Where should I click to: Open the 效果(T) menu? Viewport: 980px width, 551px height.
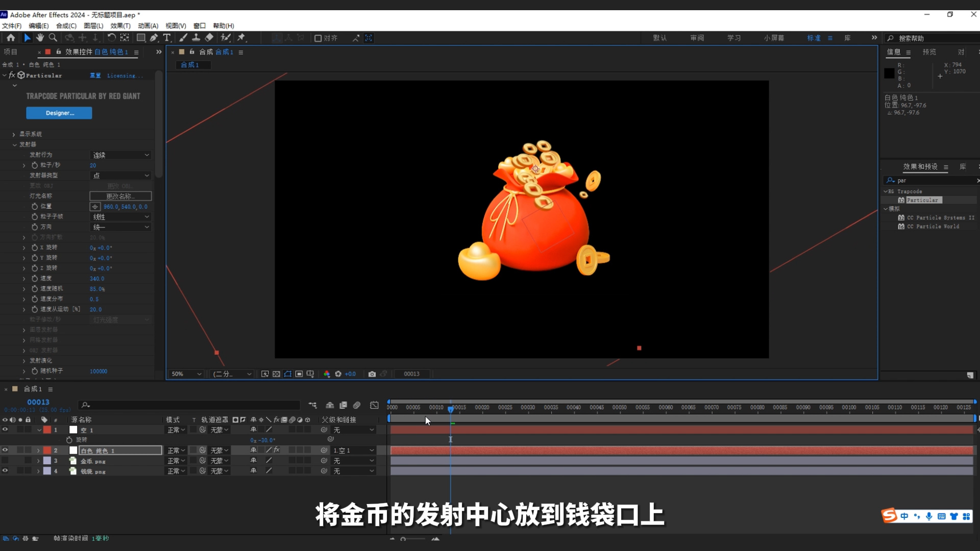coord(120,26)
